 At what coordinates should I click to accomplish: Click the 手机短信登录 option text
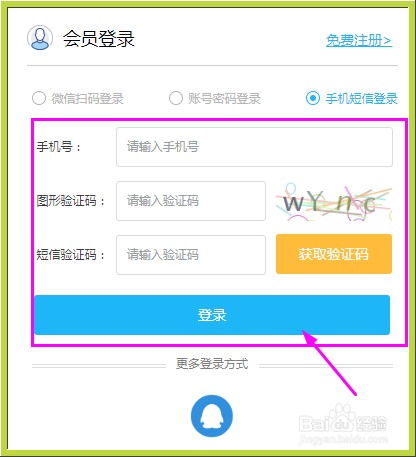pos(362,99)
